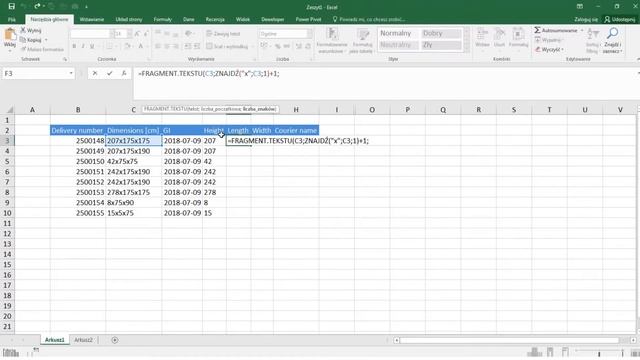This screenshot has height=360, width=640.
Task: Expand the Name Box dropdown arrow
Action: [x=71, y=73]
